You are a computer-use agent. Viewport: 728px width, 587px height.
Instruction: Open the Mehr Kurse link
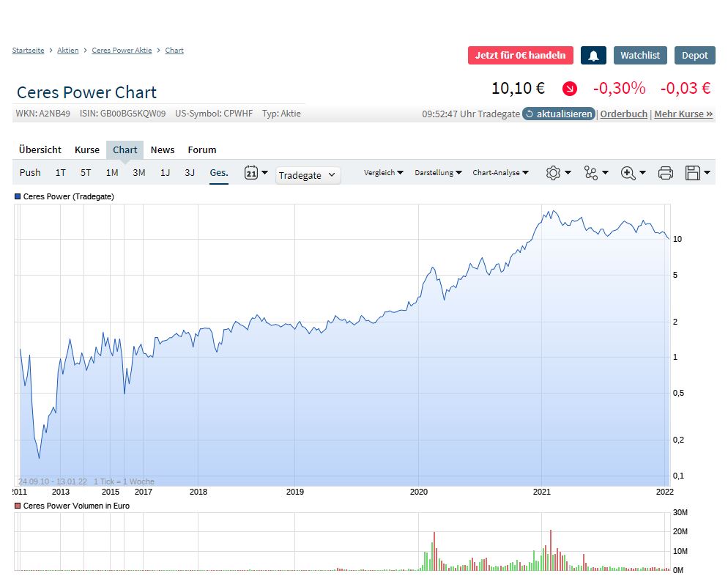tap(683, 114)
